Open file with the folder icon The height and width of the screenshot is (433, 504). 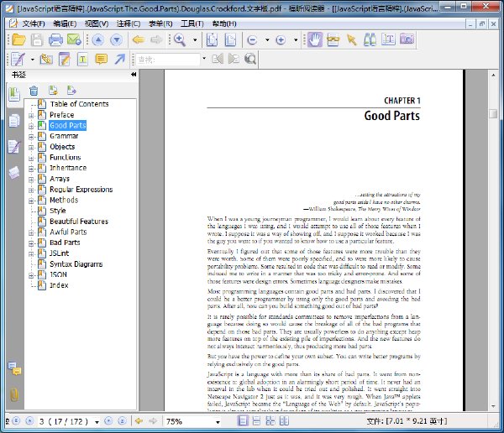point(18,39)
